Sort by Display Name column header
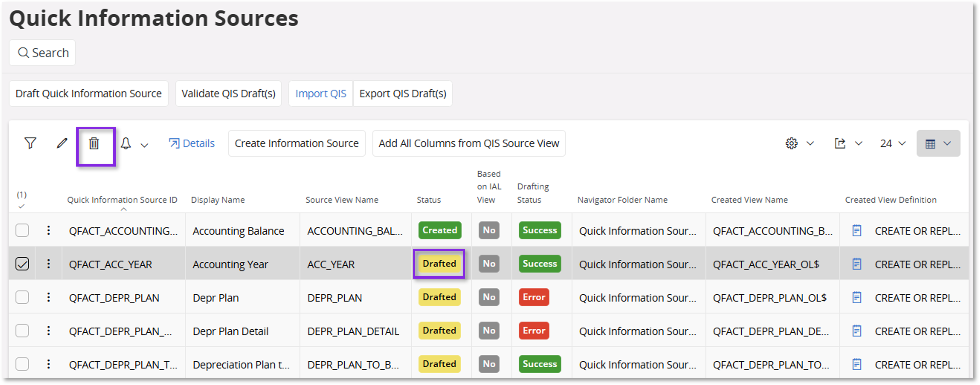 pos(218,200)
